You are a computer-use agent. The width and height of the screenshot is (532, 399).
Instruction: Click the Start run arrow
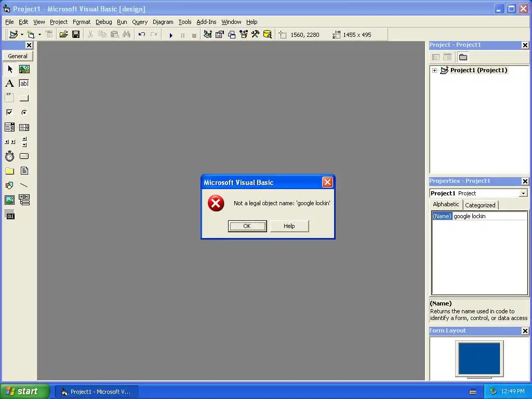[171, 35]
